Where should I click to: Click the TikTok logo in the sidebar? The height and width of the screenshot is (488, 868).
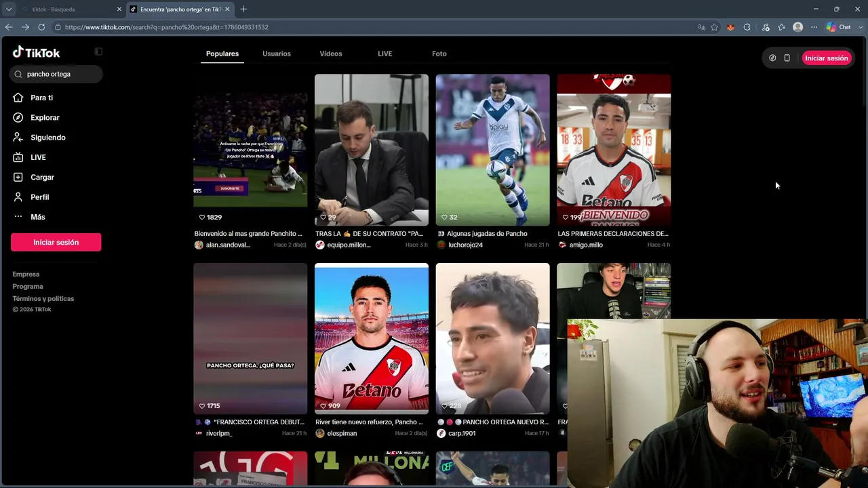click(36, 52)
